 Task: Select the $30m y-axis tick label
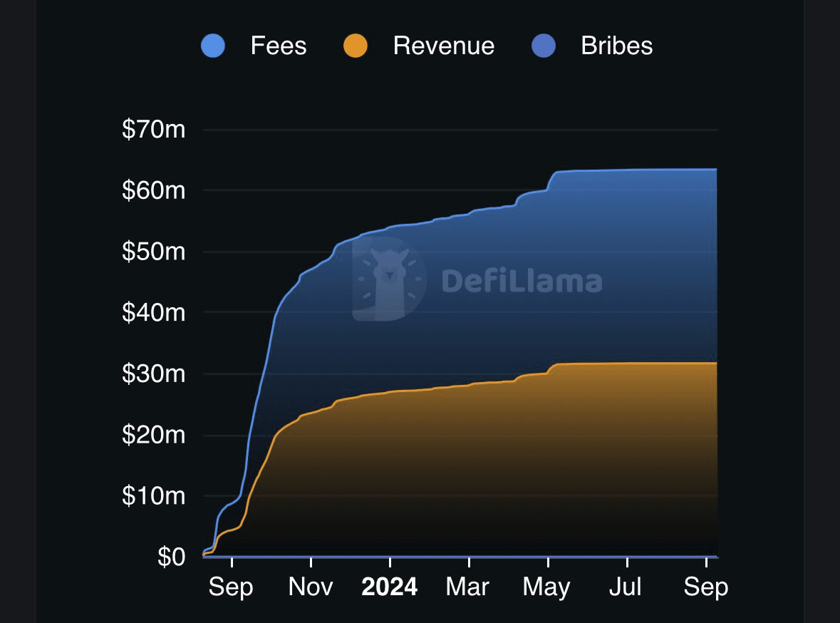[154, 374]
